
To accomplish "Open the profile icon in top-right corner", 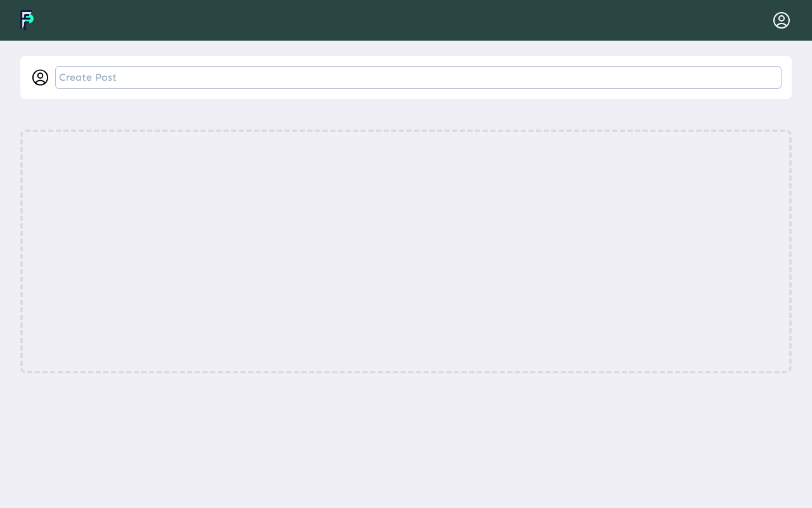I will (782, 20).
